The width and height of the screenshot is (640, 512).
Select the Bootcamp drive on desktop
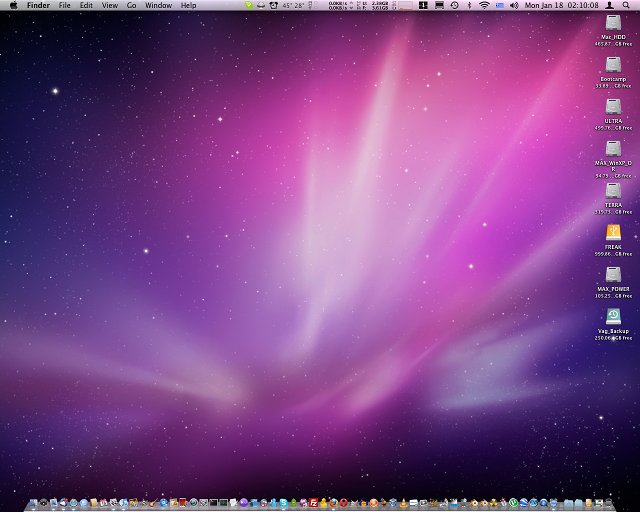(613, 65)
